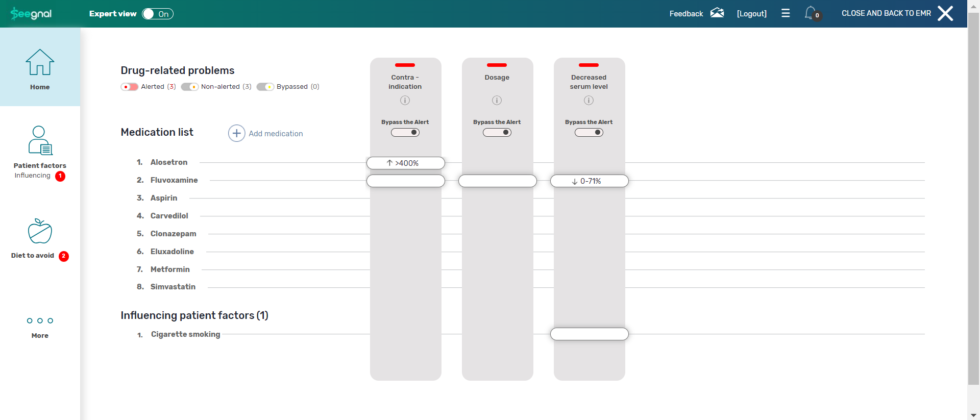Open Contra-indication info icon
This screenshot has width=980, height=420.
click(x=405, y=100)
